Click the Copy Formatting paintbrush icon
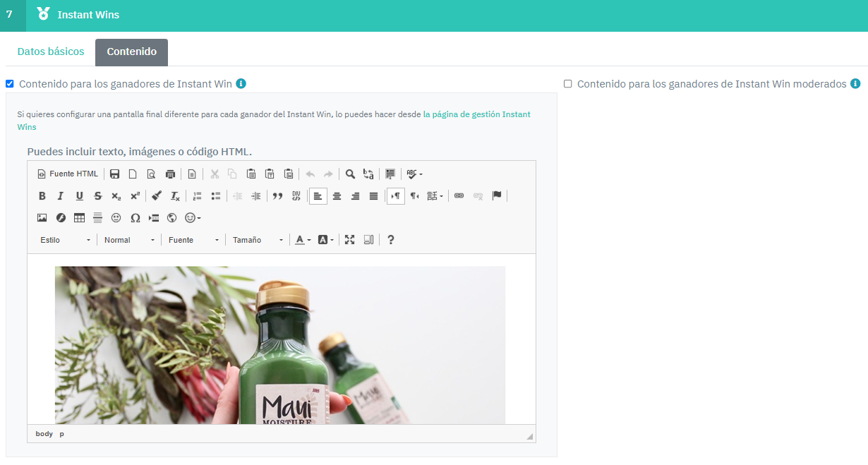 157,196
